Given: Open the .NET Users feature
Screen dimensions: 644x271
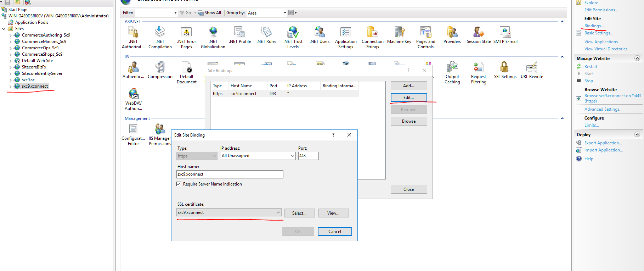Looking at the screenshot, I should pyautogui.click(x=320, y=35).
